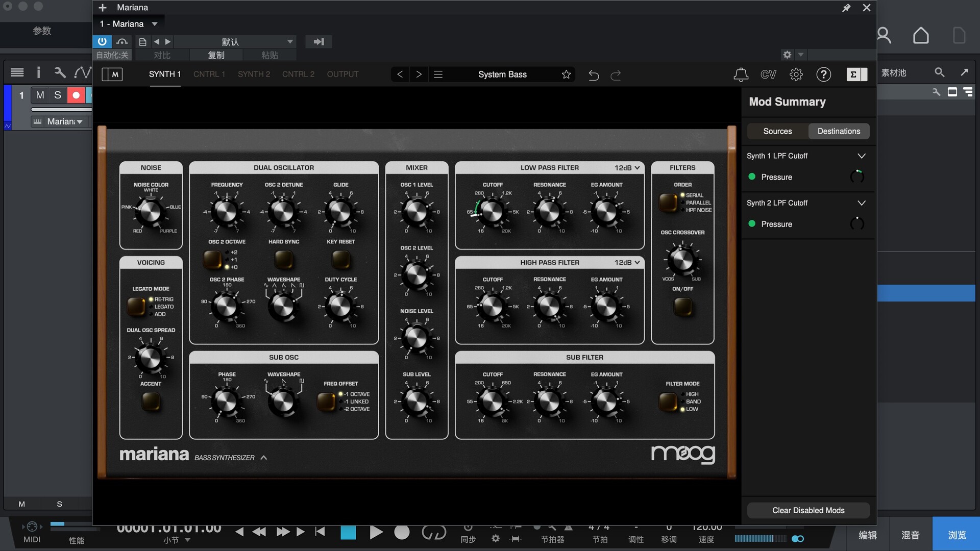Open the CV settings icon
980x551 pixels.
(x=768, y=74)
